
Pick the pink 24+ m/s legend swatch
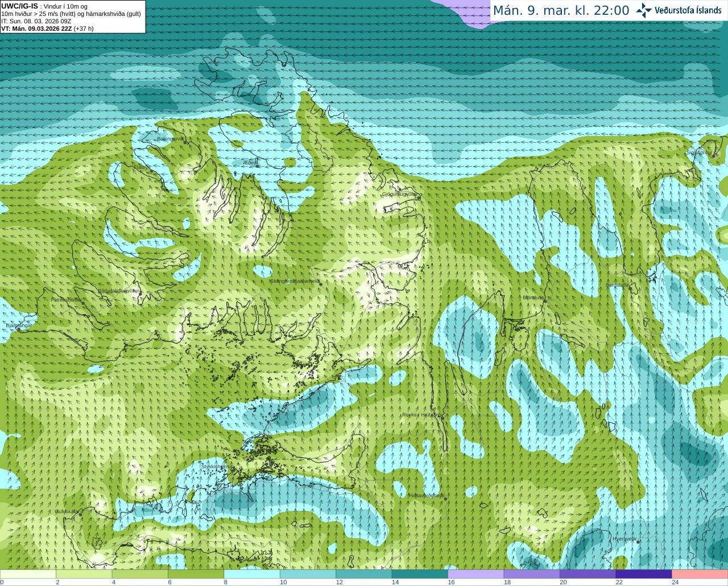700,574
